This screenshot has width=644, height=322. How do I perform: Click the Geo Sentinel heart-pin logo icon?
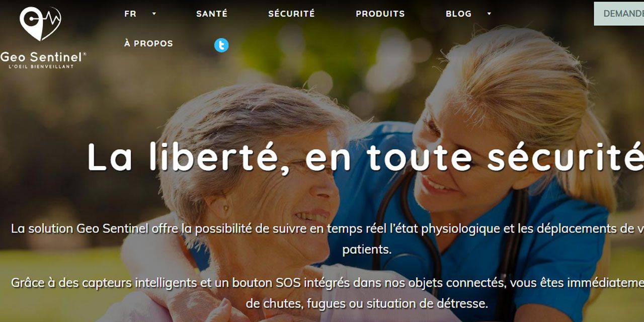point(40,24)
